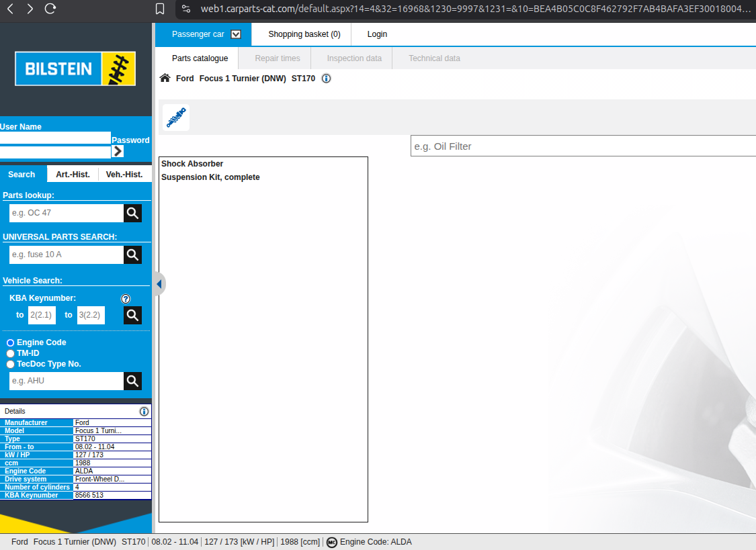Go forward with the browser forward arrow
This screenshot has height=550, width=756.
pos(30,9)
